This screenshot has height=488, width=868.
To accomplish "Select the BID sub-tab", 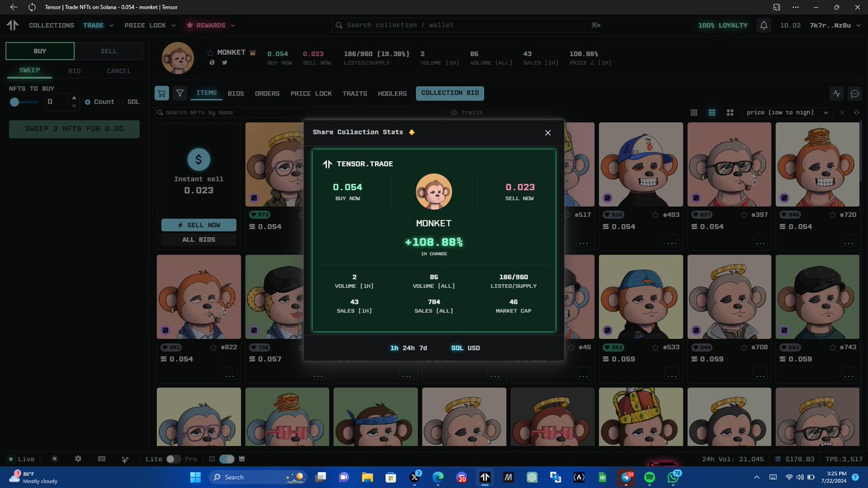I will click(x=75, y=71).
